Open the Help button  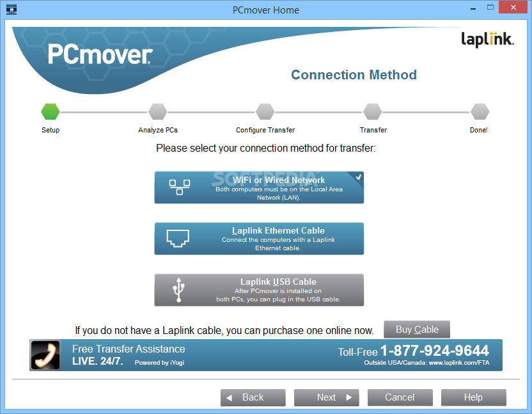(x=474, y=397)
